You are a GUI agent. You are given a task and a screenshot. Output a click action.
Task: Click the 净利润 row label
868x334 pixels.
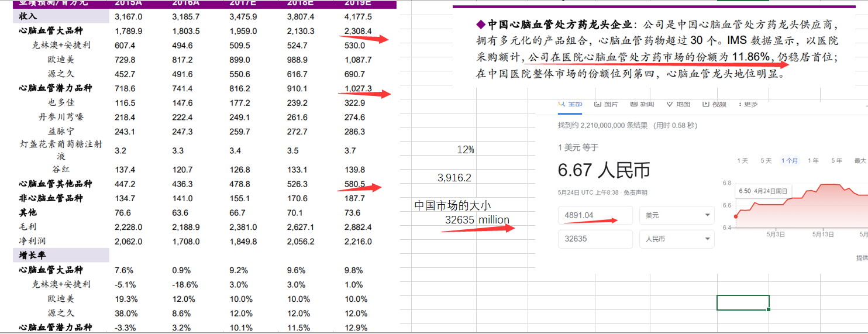point(32,241)
